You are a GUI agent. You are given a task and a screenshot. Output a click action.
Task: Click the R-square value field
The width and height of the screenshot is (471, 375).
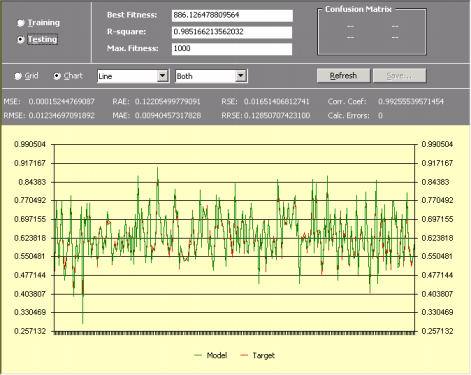pyautogui.click(x=232, y=32)
